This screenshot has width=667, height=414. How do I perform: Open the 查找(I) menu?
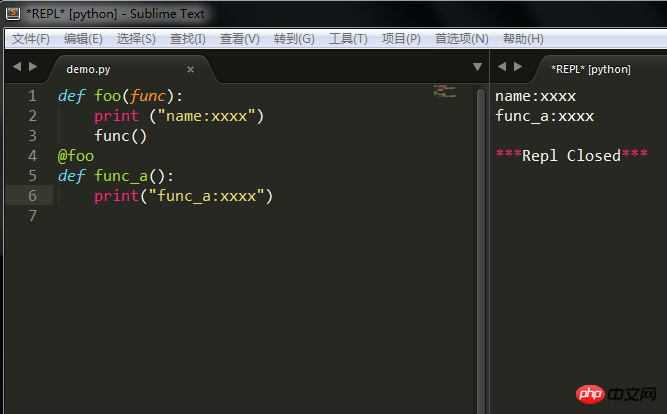(187, 39)
